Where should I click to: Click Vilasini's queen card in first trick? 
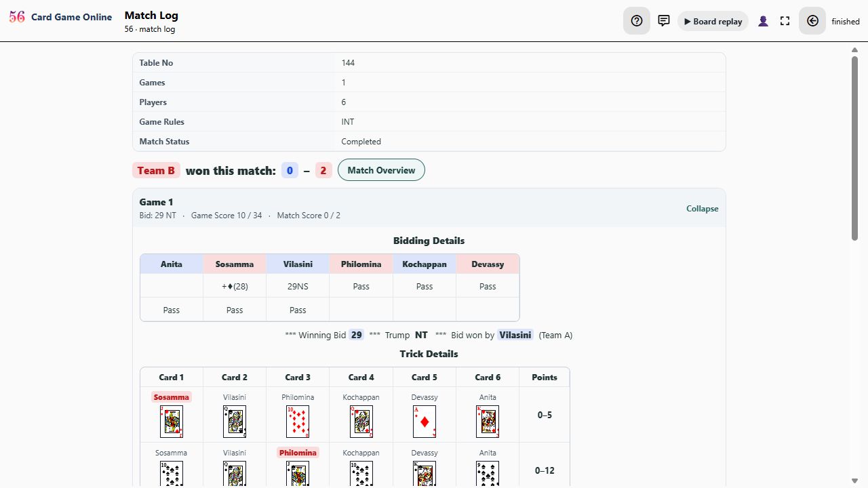[235, 422]
